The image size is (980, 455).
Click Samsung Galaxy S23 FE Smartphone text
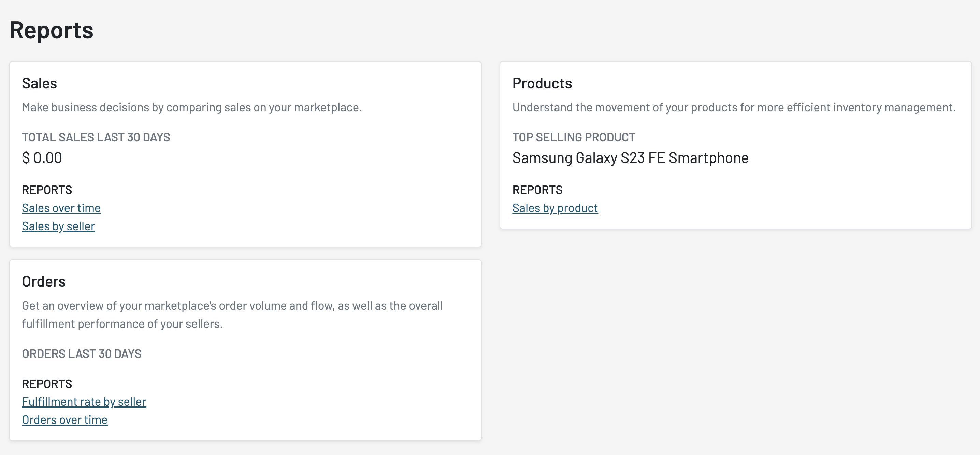(x=630, y=157)
